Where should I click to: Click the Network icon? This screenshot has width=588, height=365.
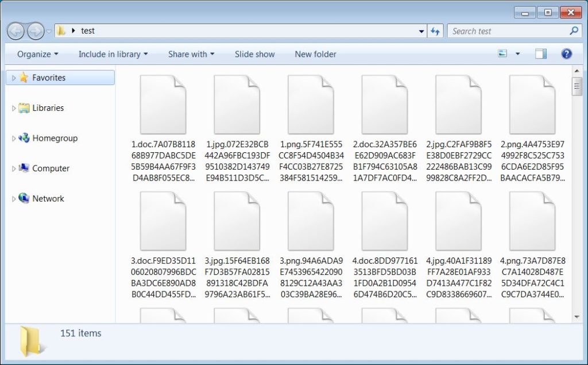(x=24, y=198)
